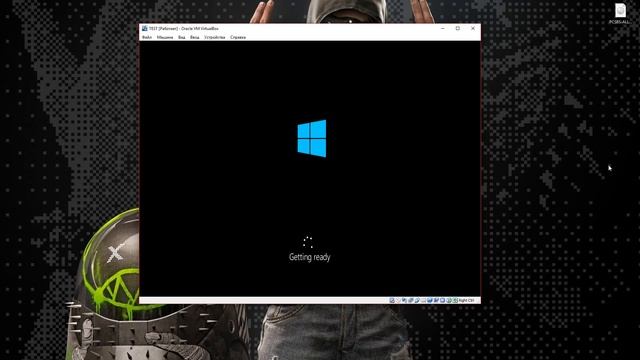The height and width of the screenshot is (360, 640).
Task: Click the display settings status icon
Action: (x=430, y=300)
